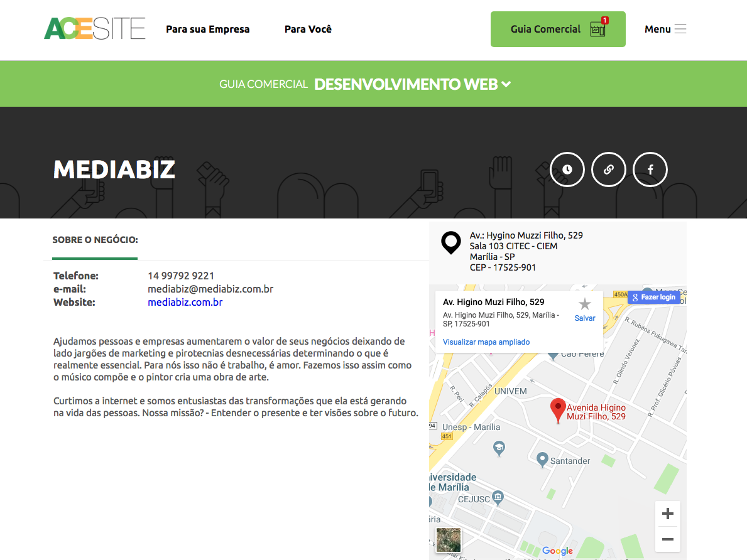Viewport: 747px width, 560px height.
Task: Open the Para sua Empresa menu
Action: click(208, 29)
